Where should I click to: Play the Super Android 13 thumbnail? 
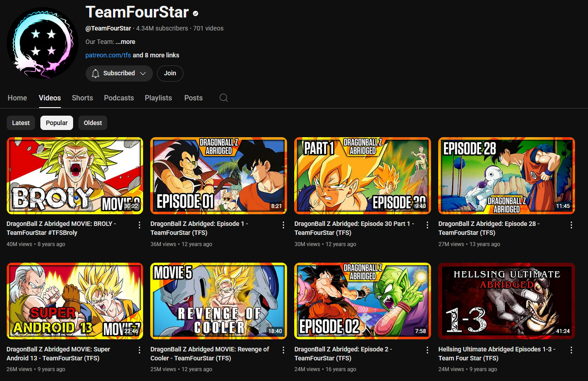point(75,301)
